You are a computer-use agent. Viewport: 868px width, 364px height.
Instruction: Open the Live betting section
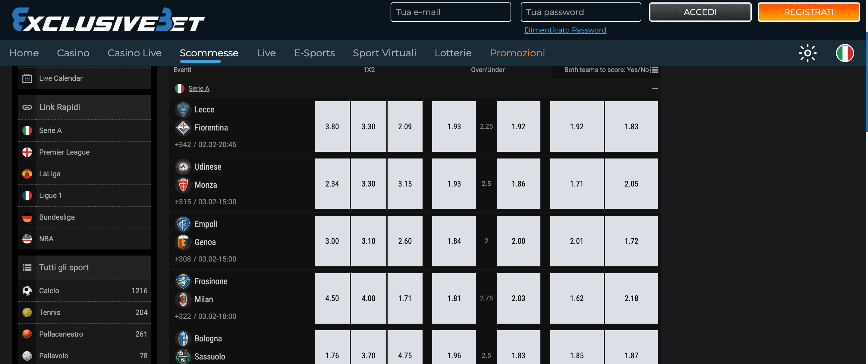(266, 53)
